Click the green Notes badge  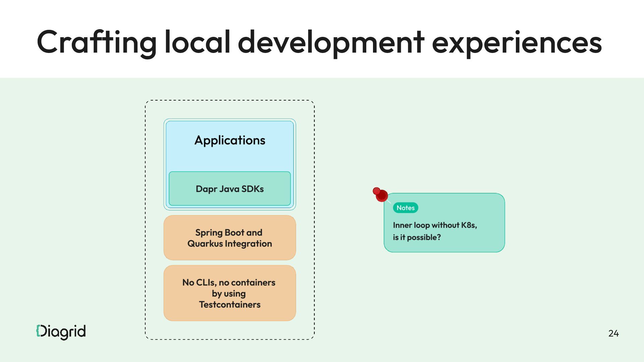point(406,208)
